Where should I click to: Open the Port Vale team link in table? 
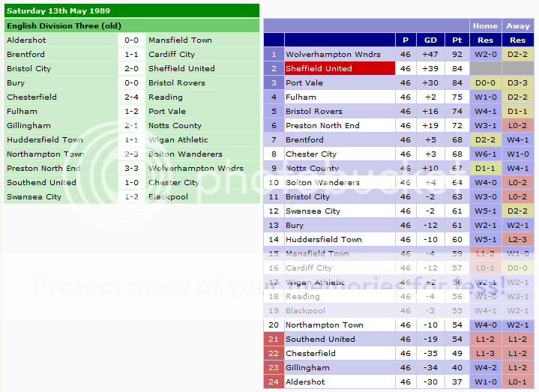[x=304, y=82]
